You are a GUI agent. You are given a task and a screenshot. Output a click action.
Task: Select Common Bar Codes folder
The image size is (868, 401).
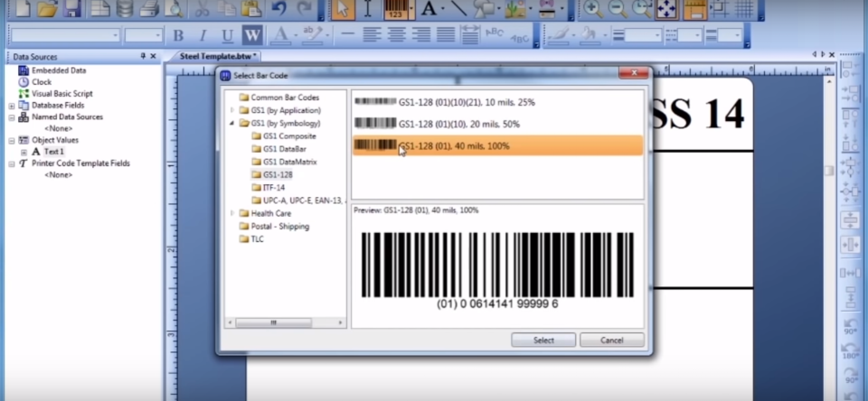(279, 98)
